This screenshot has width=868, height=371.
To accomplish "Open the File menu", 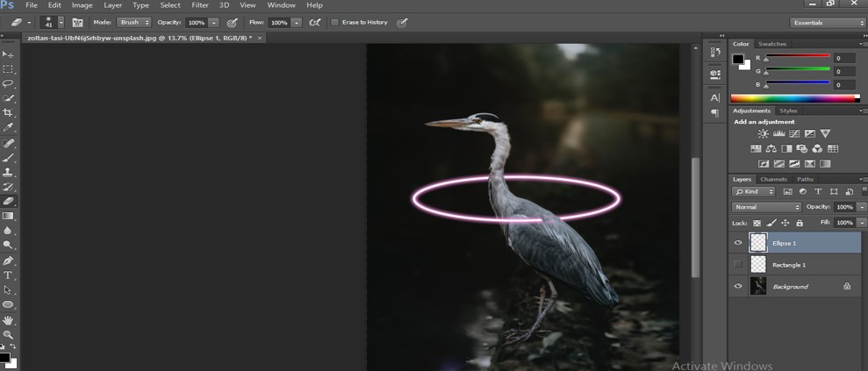I will pyautogui.click(x=32, y=5).
